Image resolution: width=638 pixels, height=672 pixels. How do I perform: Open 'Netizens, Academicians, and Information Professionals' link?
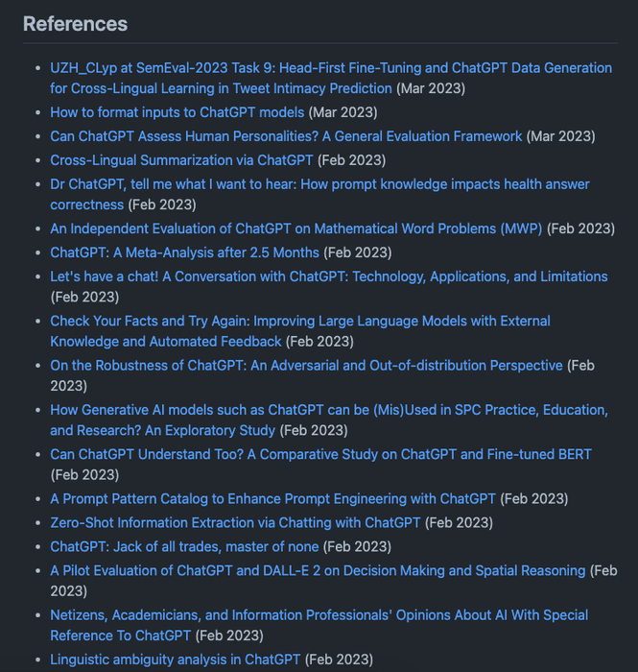tap(319, 614)
